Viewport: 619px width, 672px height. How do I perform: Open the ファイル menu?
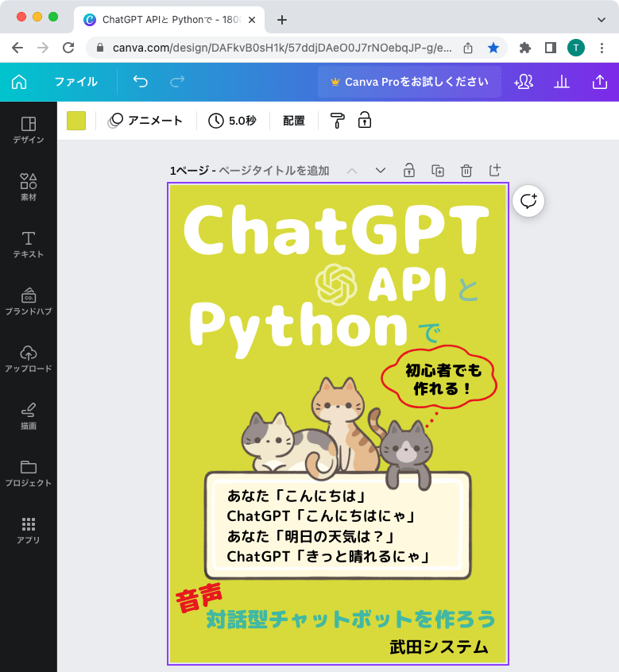tap(75, 82)
